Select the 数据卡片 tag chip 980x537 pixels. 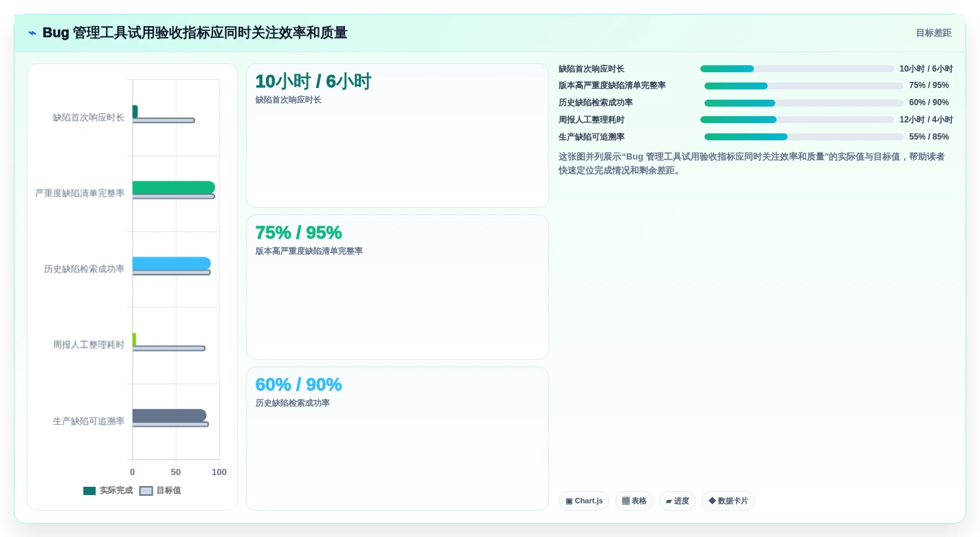pyautogui.click(x=728, y=501)
